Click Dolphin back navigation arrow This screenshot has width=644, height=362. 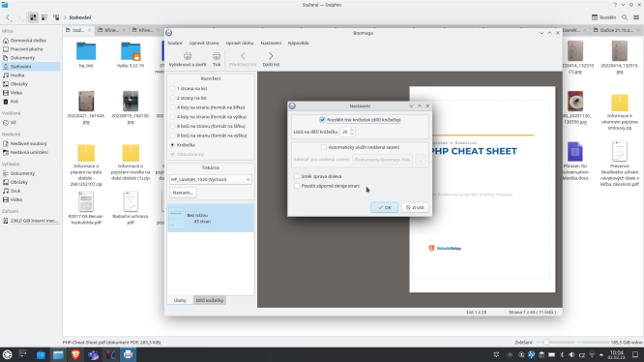click(8, 17)
